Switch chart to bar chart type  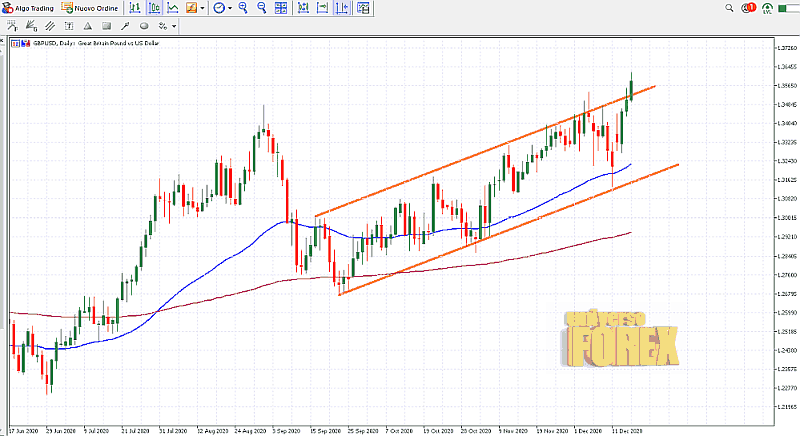[136, 7]
